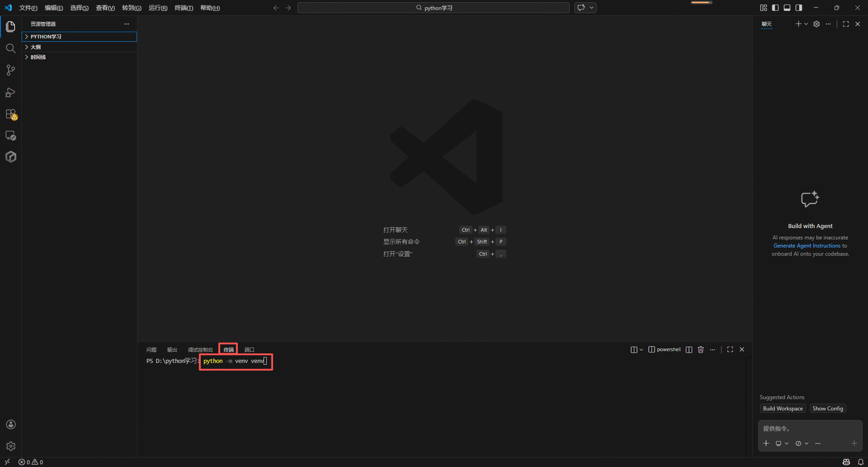This screenshot has height=467, width=868.
Task: Open the dropdown arrow next to new chat
Action: [x=806, y=24]
